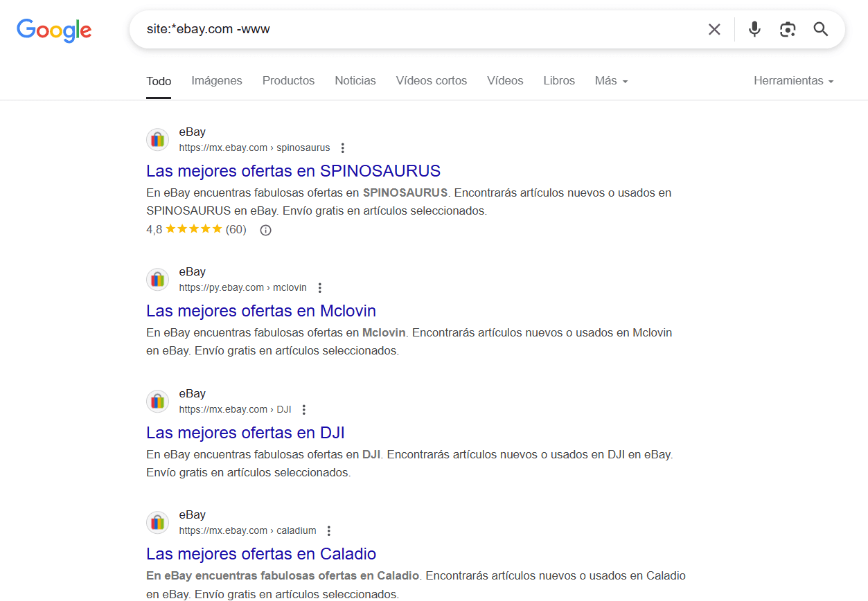Switch to the Vídeos tab
Image resolution: width=868 pixels, height=601 pixels.
[505, 81]
